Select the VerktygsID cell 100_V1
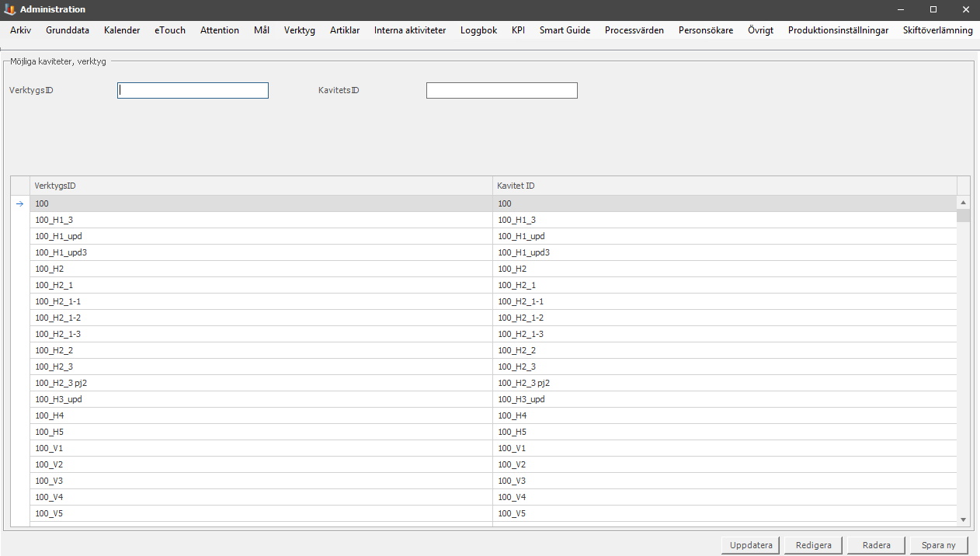980x556 pixels. pos(261,448)
